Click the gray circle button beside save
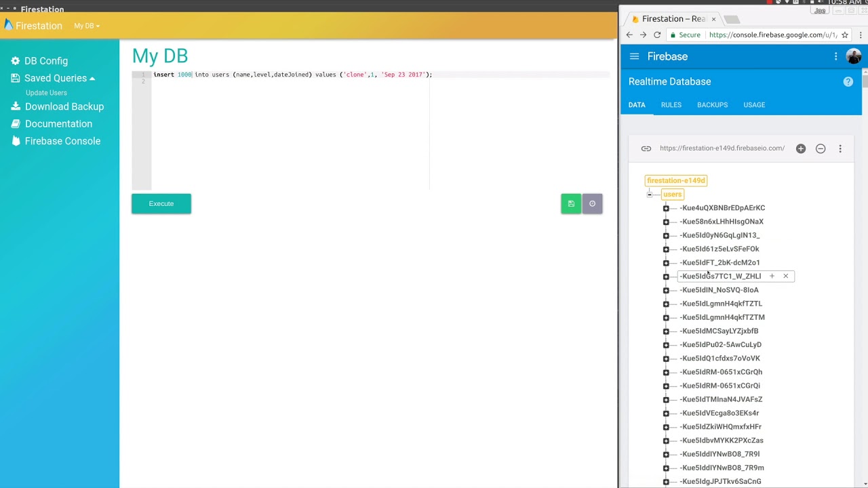The width and height of the screenshot is (868, 488). point(592,203)
